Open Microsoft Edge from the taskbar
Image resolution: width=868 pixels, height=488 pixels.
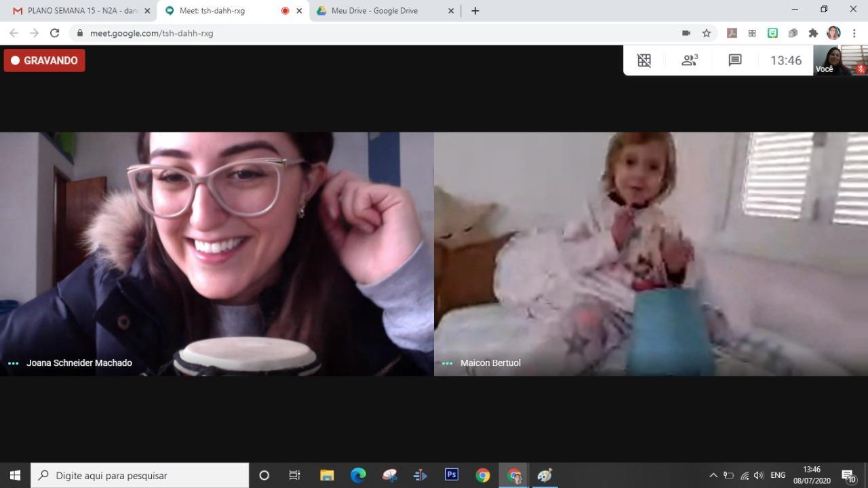click(358, 475)
